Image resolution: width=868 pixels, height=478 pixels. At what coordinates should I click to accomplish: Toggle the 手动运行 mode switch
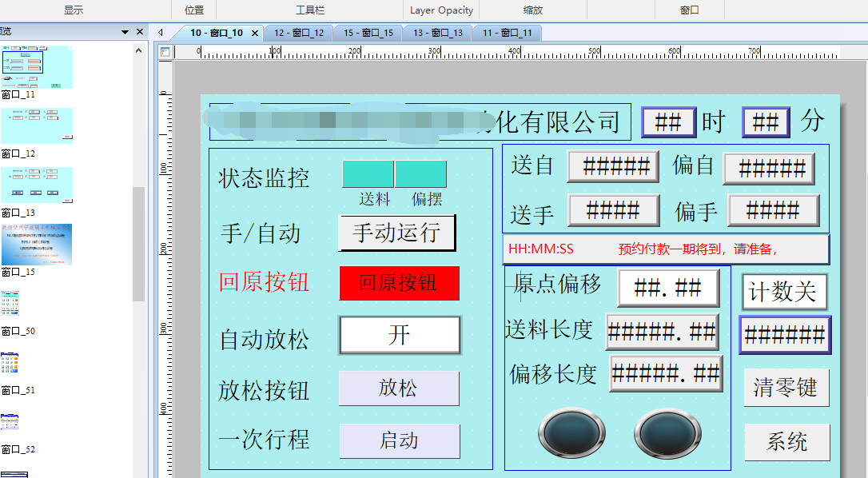(x=397, y=233)
